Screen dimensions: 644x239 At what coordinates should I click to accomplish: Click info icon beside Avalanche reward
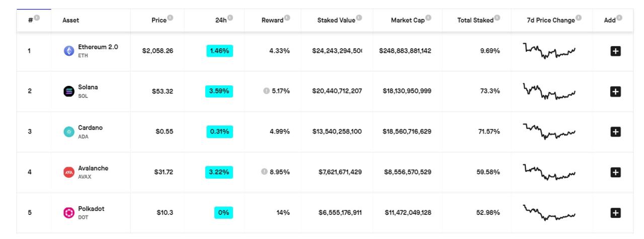pos(264,172)
